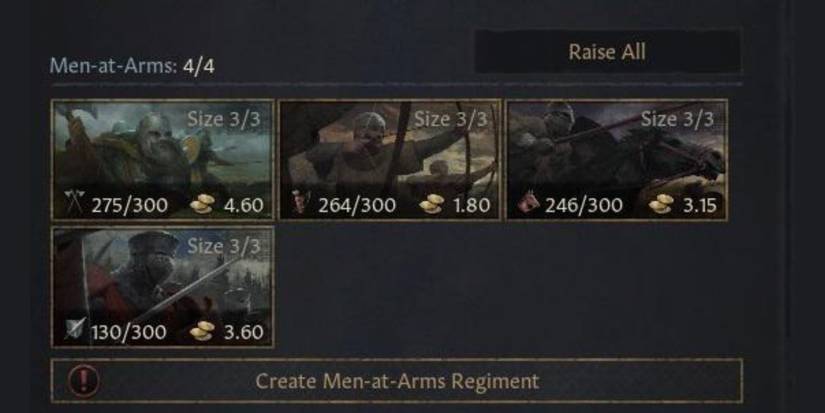This screenshot has width=825, height=413.
Task: Click the Raise All button
Action: click(607, 52)
